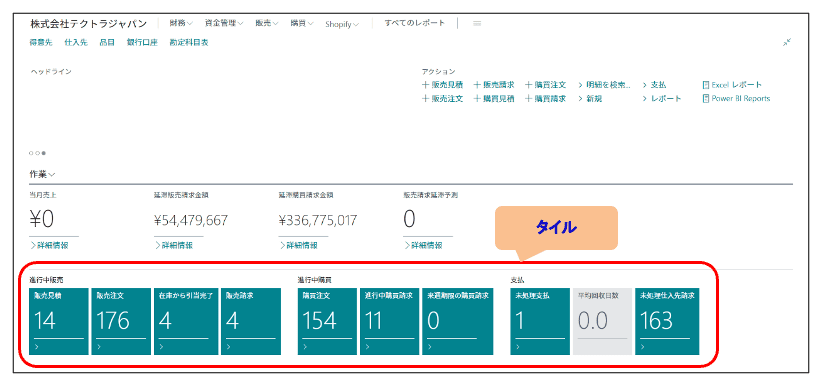Create a new 購買見積 from actions
The image size is (830, 388).
pos(494,98)
